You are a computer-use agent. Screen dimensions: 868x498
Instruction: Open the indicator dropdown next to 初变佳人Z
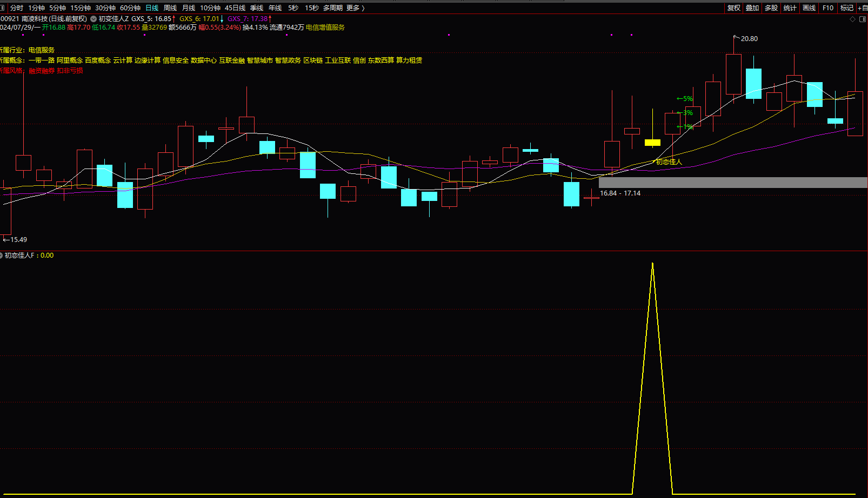coord(93,19)
